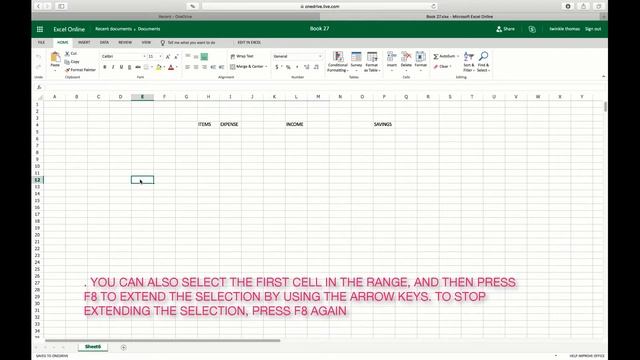Screen dimensions: 640x360
Task: Toggle bold formatting
Action: coord(104,67)
